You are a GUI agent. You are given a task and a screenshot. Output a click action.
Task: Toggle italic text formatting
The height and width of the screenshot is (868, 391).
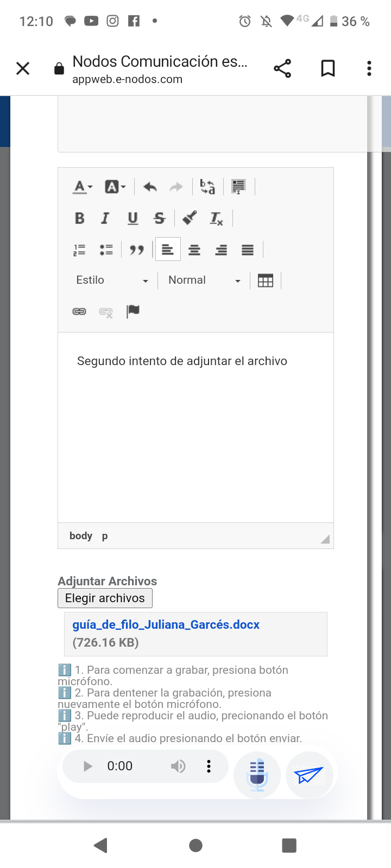pyautogui.click(x=105, y=218)
